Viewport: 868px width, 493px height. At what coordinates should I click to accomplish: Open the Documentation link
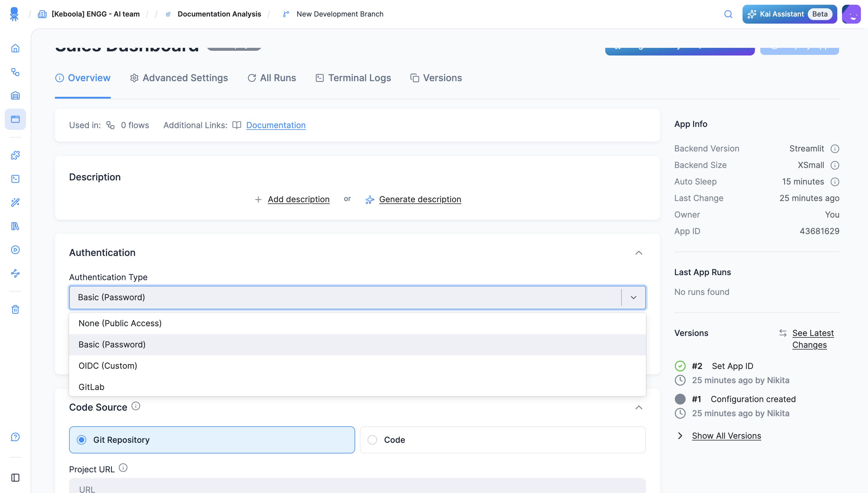pos(276,125)
